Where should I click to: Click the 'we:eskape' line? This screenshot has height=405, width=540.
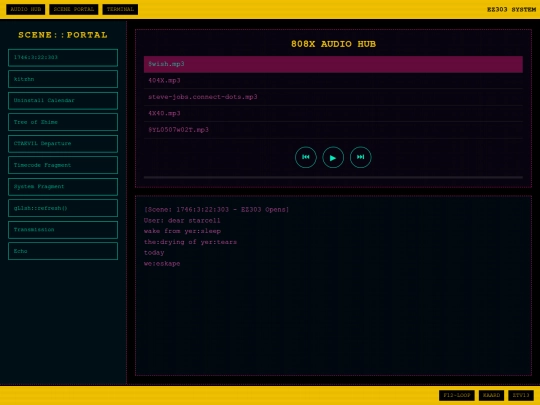point(162,264)
